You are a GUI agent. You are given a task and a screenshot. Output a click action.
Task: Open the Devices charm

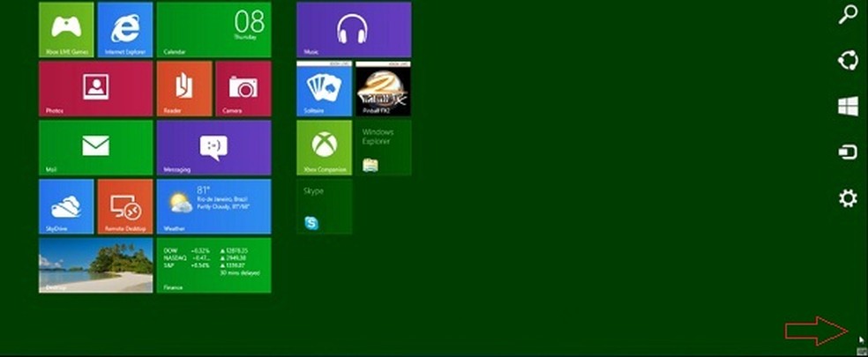coord(848,152)
